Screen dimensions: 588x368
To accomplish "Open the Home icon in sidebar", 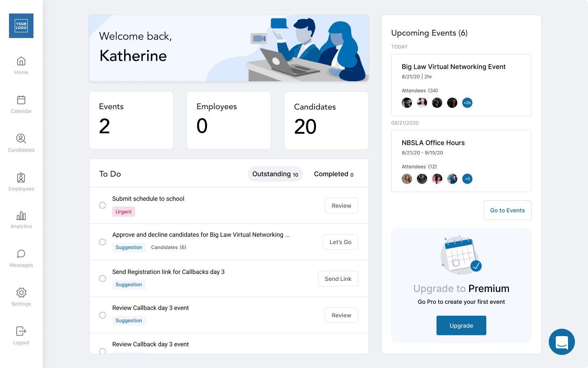I will point(21,61).
